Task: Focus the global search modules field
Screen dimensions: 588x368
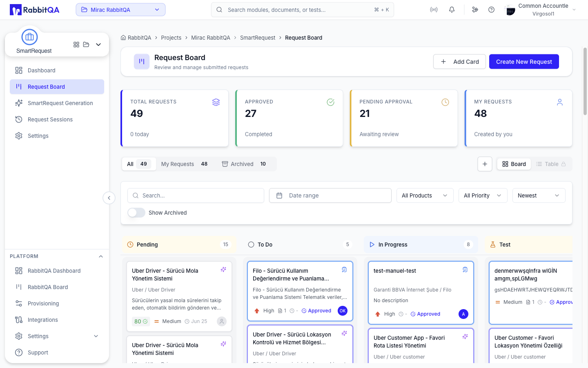Action: [x=303, y=10]
